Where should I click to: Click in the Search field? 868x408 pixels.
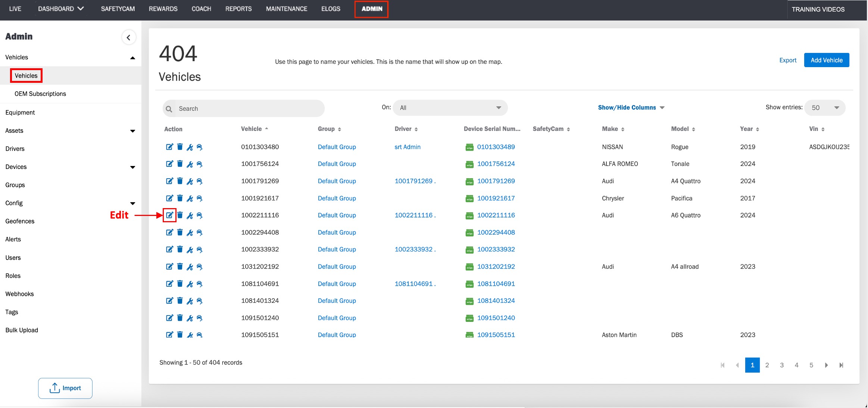[x=244, y=109]
